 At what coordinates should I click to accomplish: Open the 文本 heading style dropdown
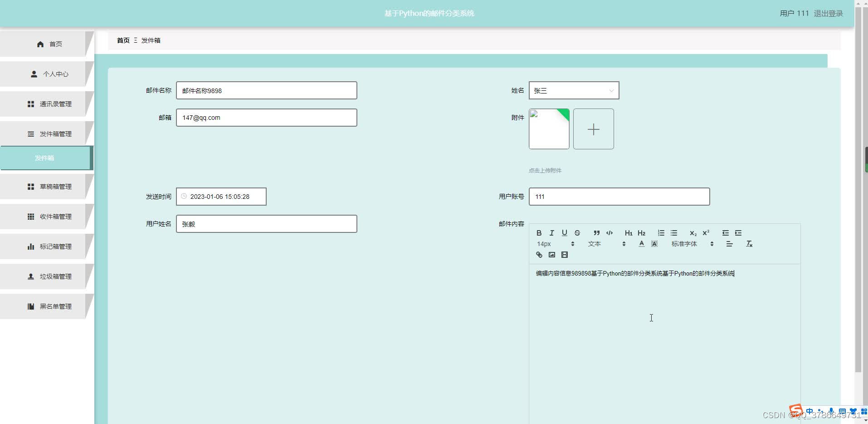coord(606,244)
